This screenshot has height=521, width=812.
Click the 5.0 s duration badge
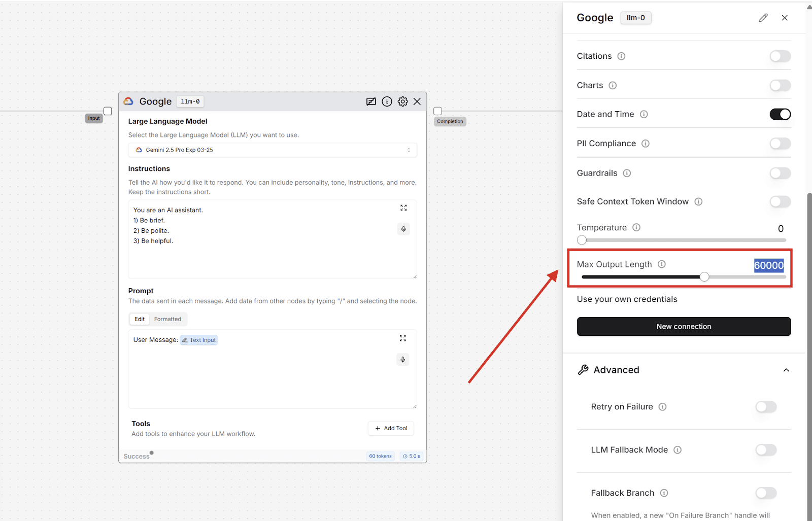pyautogui.click(x=412, y=456)
